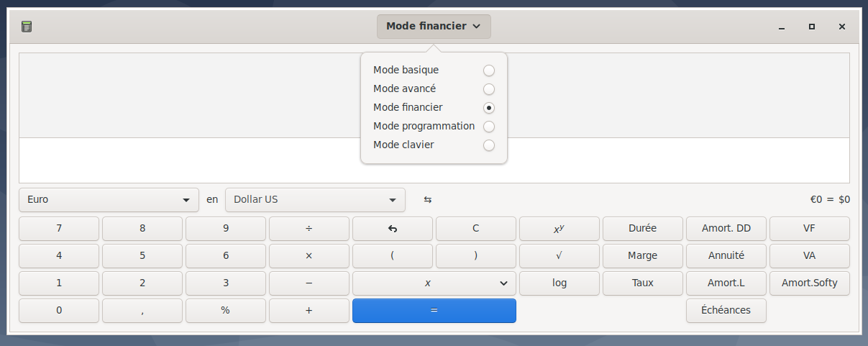The height and width of the screenshot is (346, 868).
Task: Click the Échéances button
Action: (x=726, y=311)
